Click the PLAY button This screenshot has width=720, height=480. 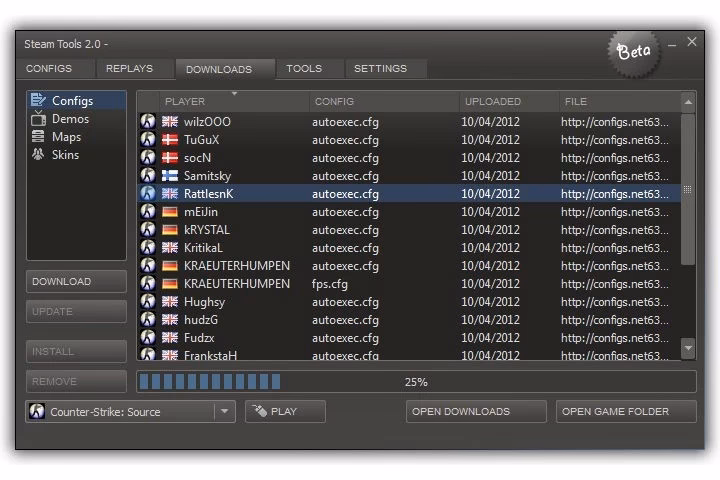(x=285, y=411)
